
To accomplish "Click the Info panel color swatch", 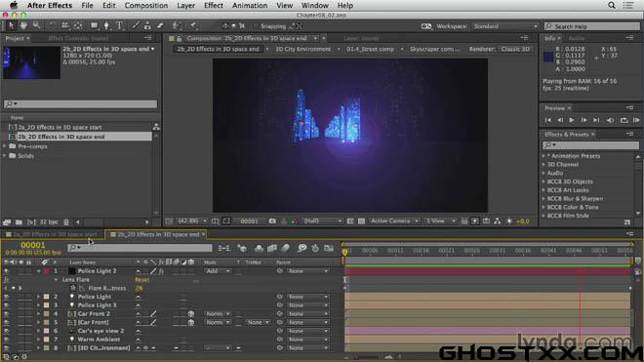I will [x=548, y=57].
